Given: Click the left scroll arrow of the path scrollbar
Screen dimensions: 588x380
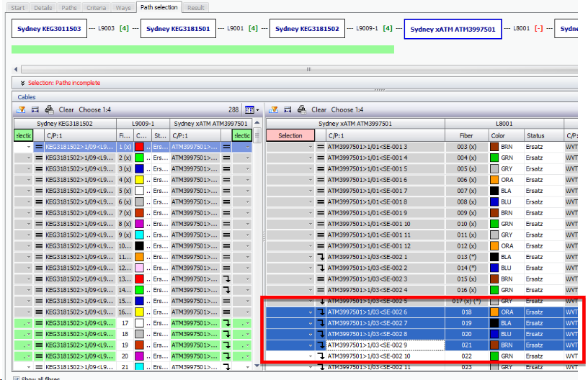Looking at the screenshot, I should tap(16, 69).
